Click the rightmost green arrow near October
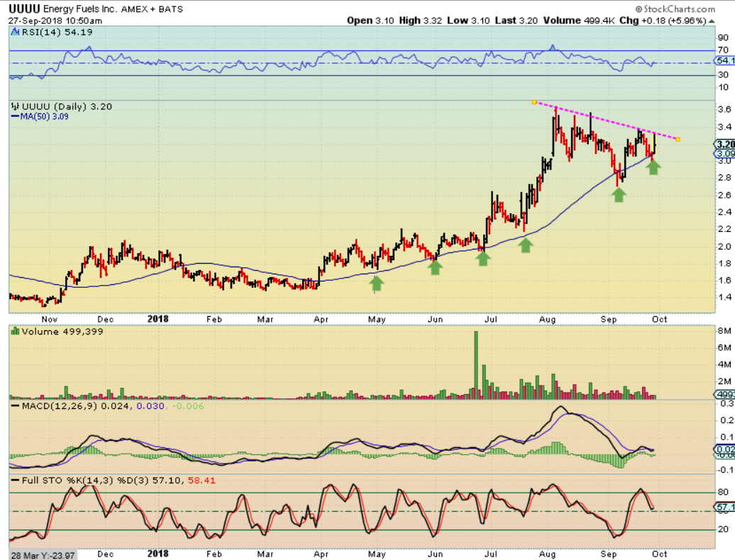This screenshot has width=735, height=560. pos(653,167)
